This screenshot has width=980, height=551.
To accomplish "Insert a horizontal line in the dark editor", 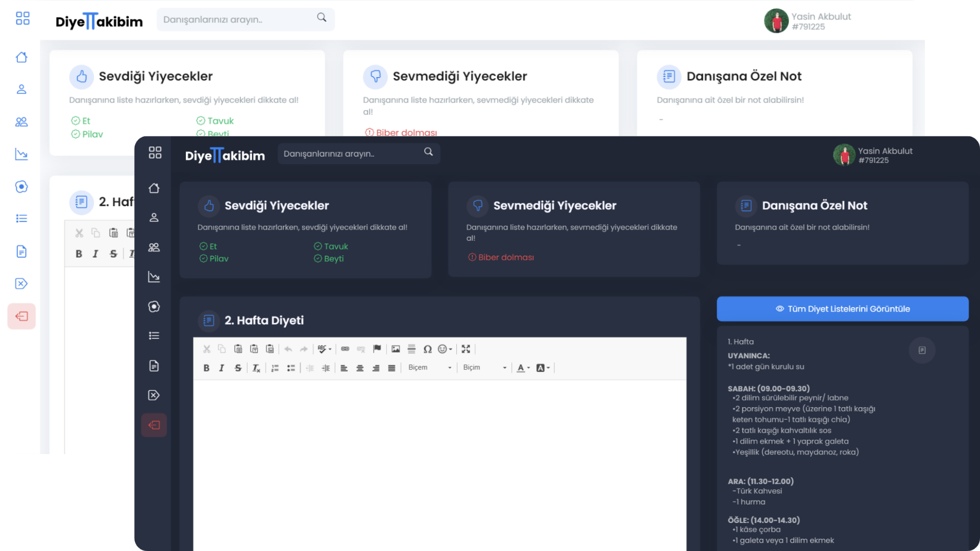I will 411,349.
